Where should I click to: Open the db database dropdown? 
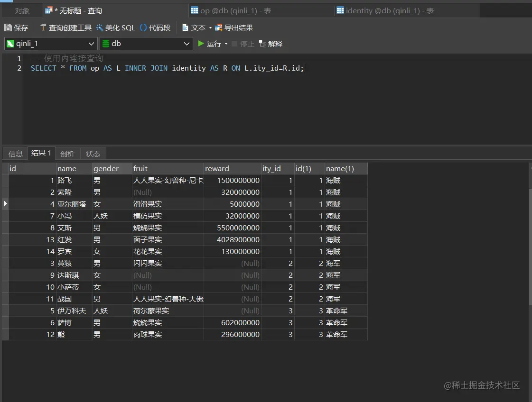[x=146, y=44]
